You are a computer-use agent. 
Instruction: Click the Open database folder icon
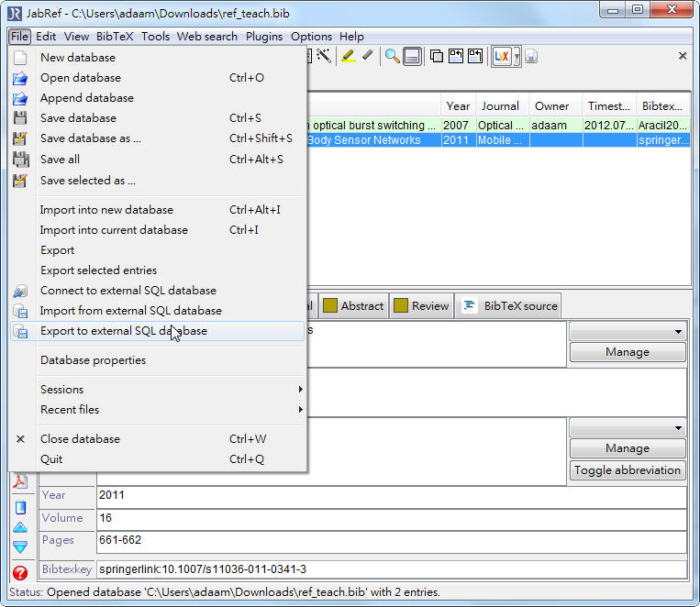[20, 78]
